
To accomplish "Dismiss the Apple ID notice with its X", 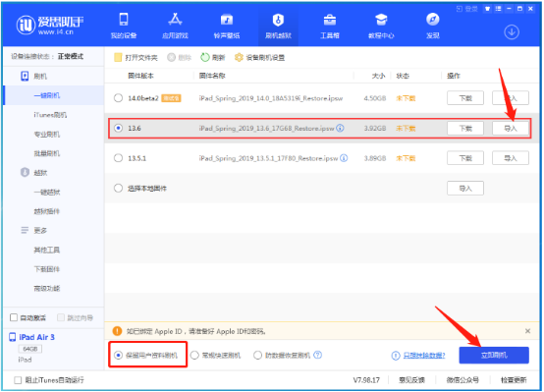I will click(527, 331).
